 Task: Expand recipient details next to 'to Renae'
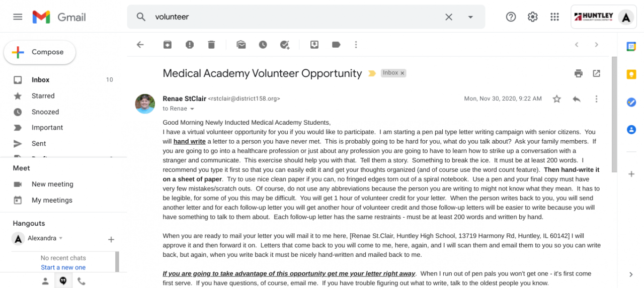pyautogui.click(x=192, y=109)
